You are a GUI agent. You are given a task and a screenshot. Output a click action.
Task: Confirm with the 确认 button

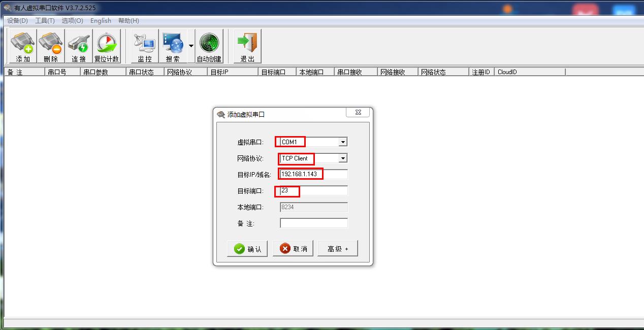click(247, 249)
